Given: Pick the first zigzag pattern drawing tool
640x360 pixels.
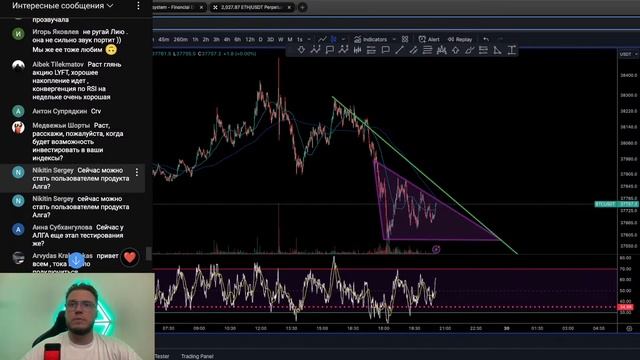Looking at the screenshot, I should [x=315, y=50].
